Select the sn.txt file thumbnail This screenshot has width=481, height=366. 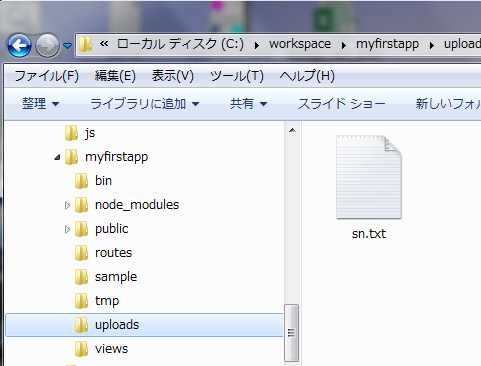(369, 177)
